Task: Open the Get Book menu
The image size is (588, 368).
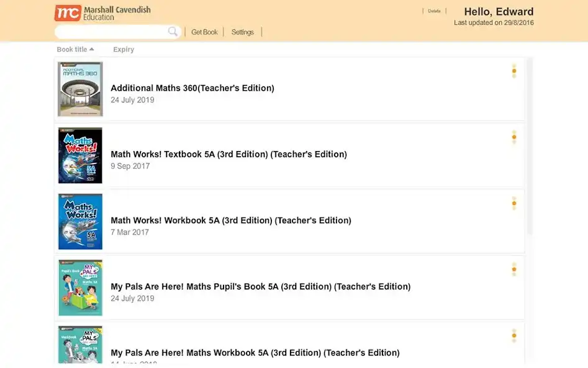Action: [204, 32]
